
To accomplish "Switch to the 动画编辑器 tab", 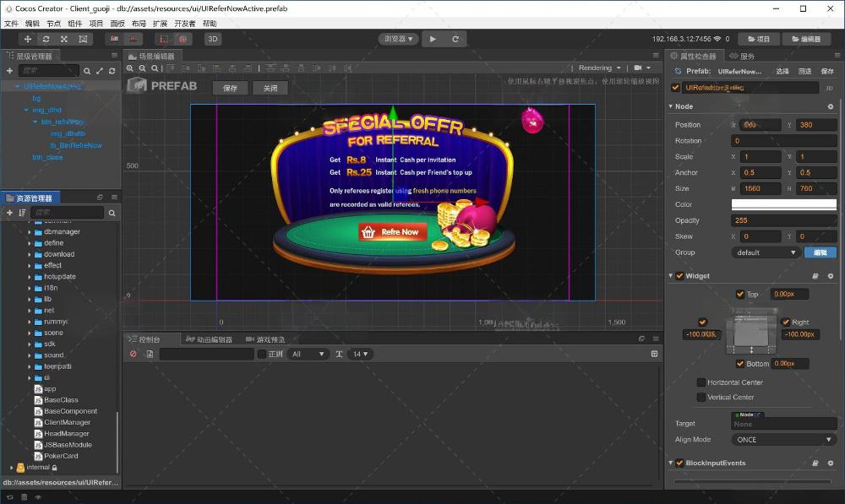I will point(213,339).
